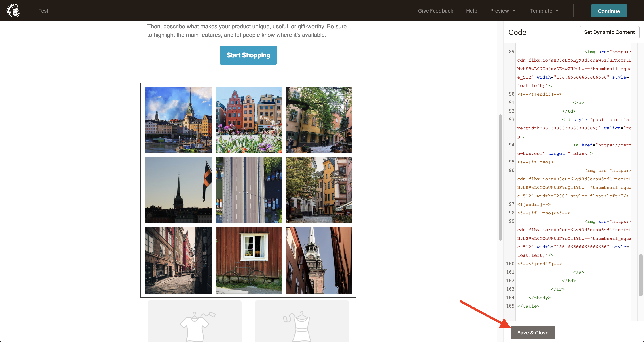Click the Mailchimp Freddie logo icon
644x342 pixels.
pos(13,11)
